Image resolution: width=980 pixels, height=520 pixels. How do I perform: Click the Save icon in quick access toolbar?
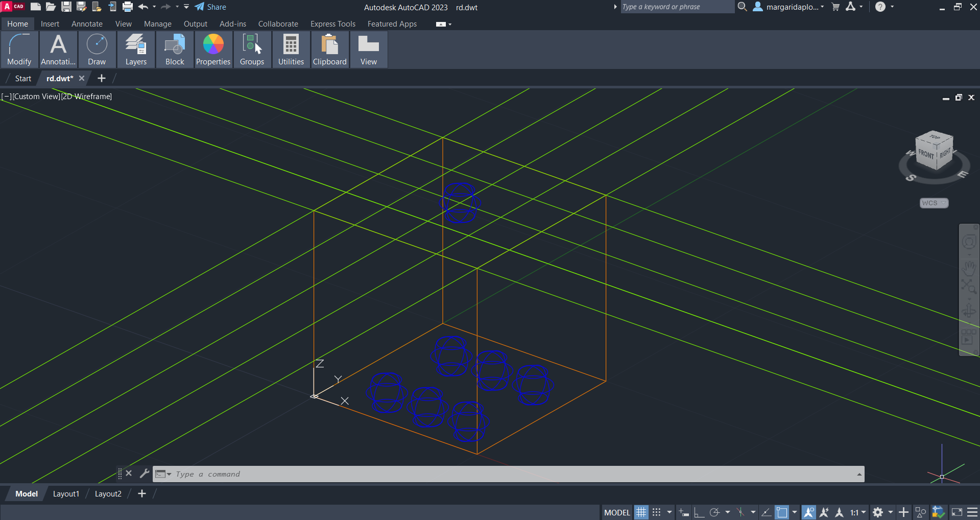click(66, 7)
